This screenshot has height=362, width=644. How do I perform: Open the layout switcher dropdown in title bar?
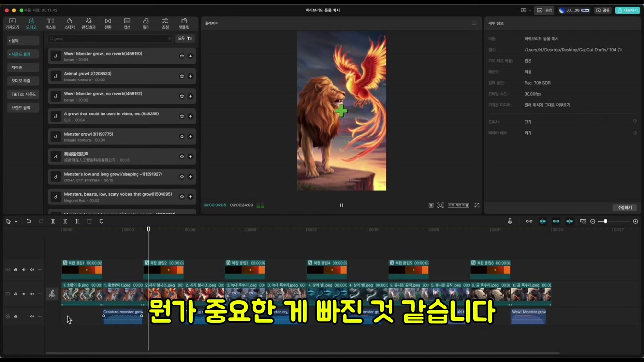[526, 10]
